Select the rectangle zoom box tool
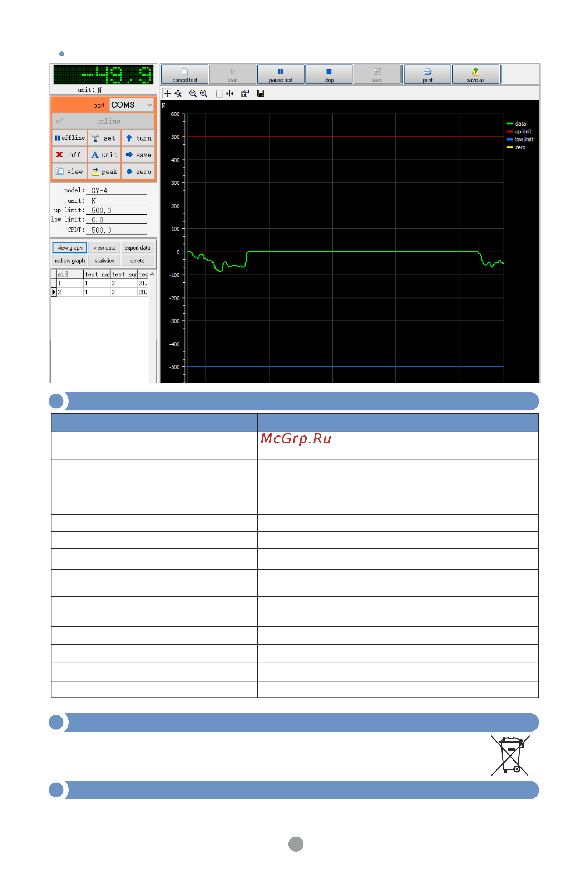This screenshot has height=876, width=588. pyautogui.click(x=219, y=93)
